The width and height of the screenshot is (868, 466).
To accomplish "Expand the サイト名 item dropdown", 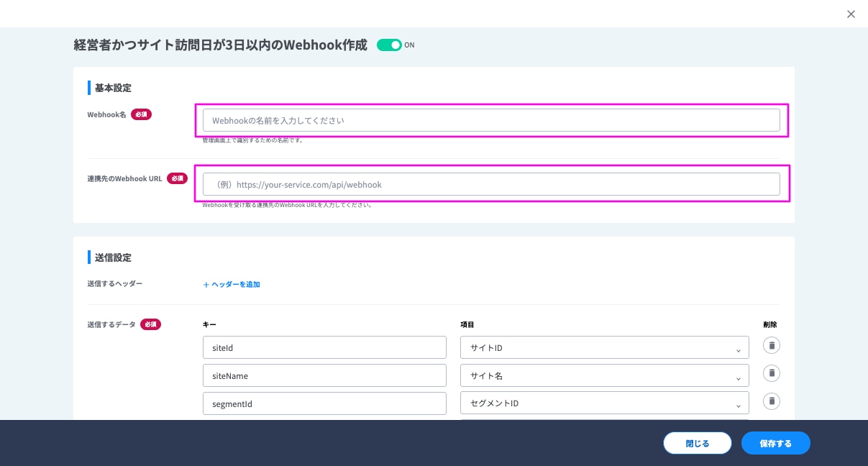I will click(604, 375).
